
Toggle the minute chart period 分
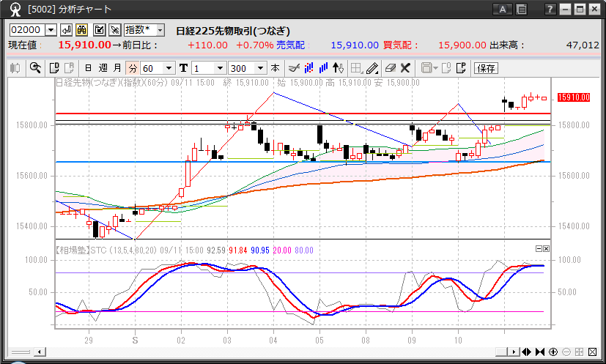132,68
